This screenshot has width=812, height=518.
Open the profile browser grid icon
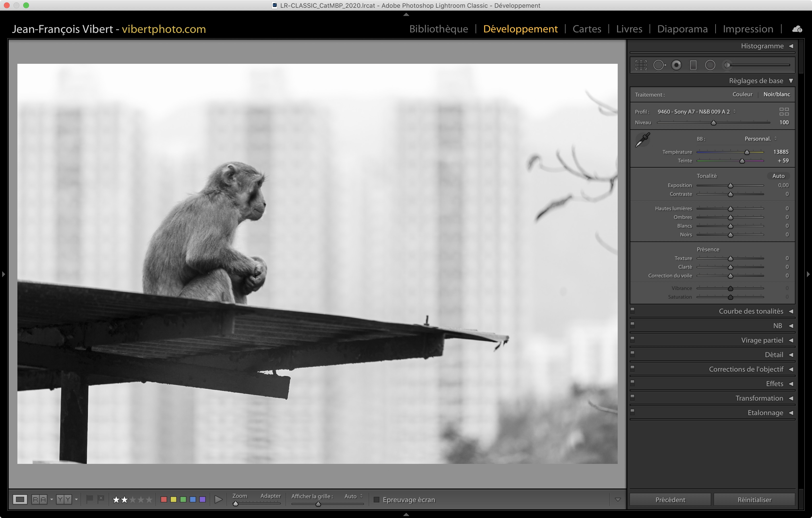(784, 112)
